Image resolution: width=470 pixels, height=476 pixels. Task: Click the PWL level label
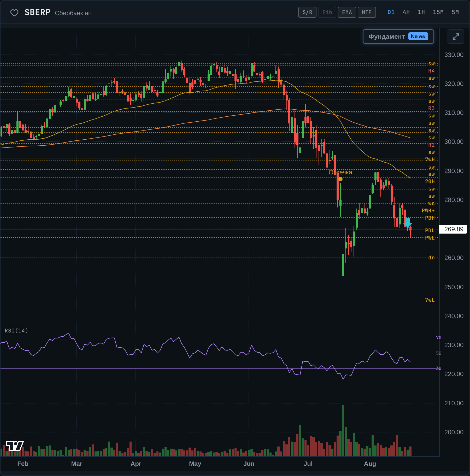430,238
